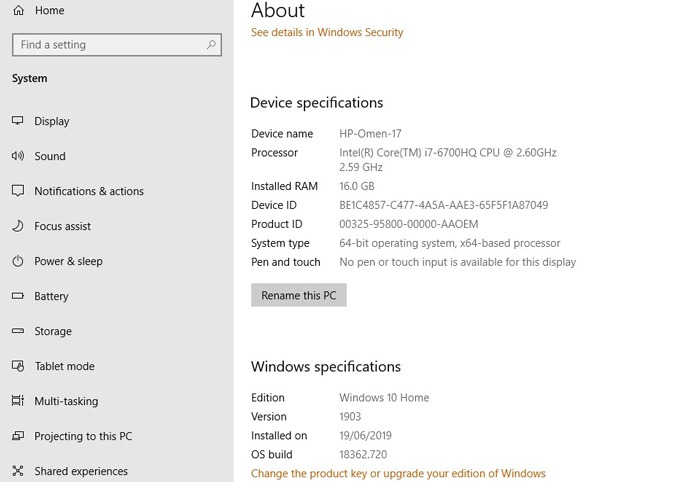Click the Power & sleep icon

click(x=18, y=261)
